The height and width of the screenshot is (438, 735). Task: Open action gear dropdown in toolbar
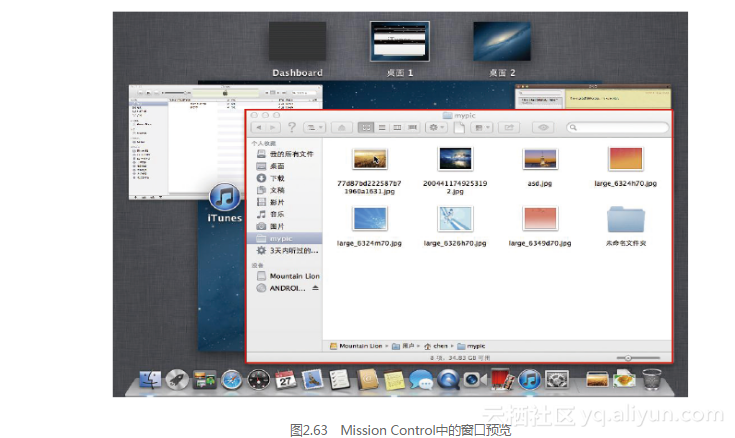(436, 127)
